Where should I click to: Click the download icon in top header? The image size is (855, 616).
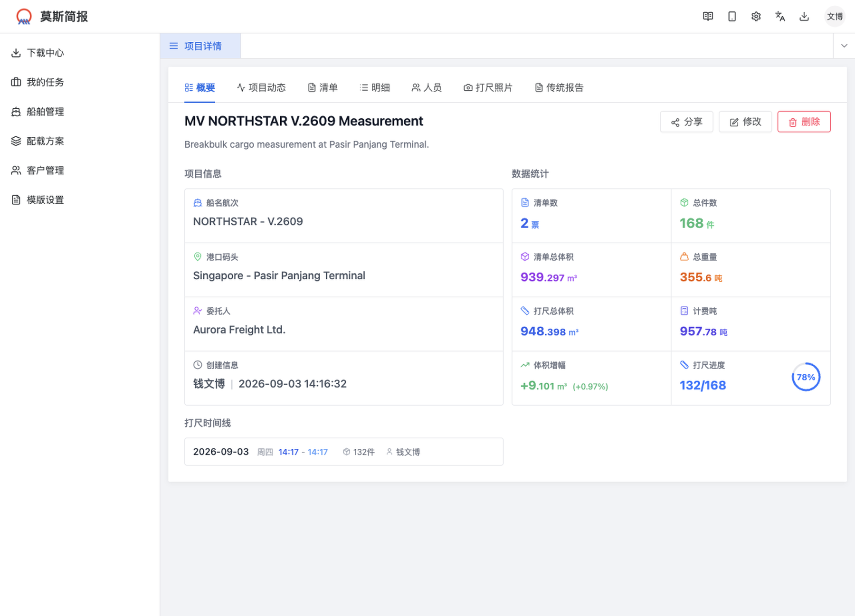[x=804, y=17]
